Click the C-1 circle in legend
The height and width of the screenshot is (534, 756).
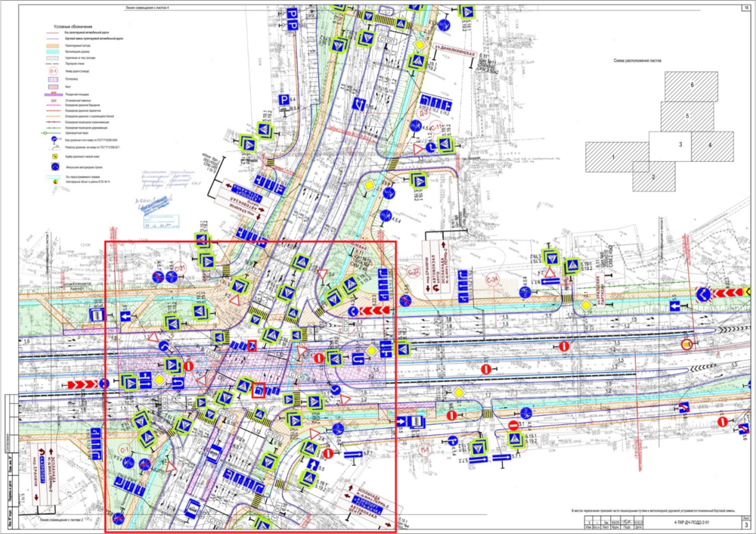54,71
